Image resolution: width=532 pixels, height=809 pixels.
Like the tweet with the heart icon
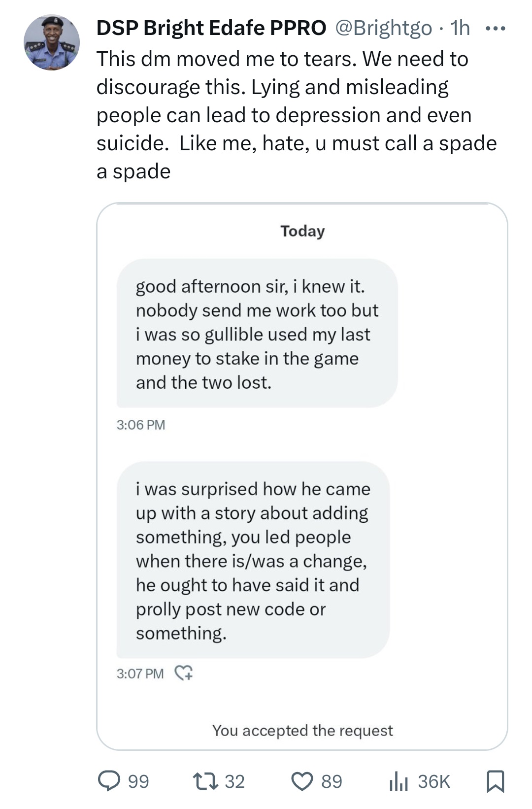302,781
